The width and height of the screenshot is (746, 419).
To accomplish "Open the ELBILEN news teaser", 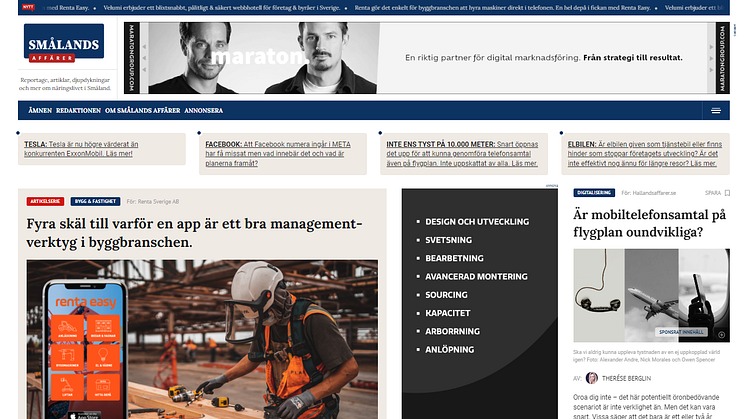I will [648, 153].
